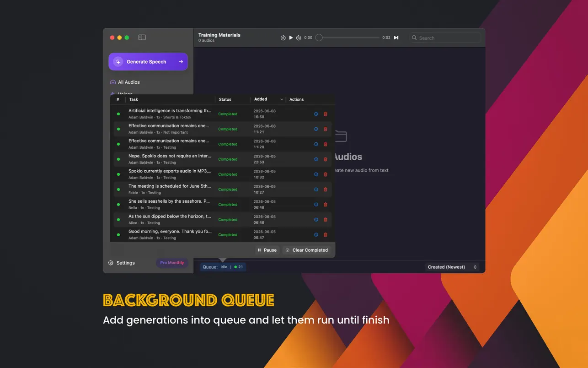
Task: Click the Queue idle status indicator
Action: pyautogui.click(x=223, y=267)
